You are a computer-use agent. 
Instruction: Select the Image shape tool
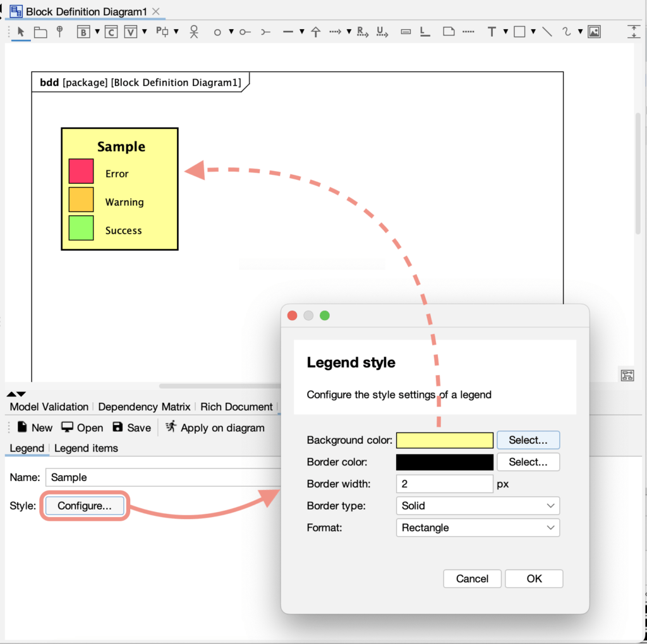point(593,32)
